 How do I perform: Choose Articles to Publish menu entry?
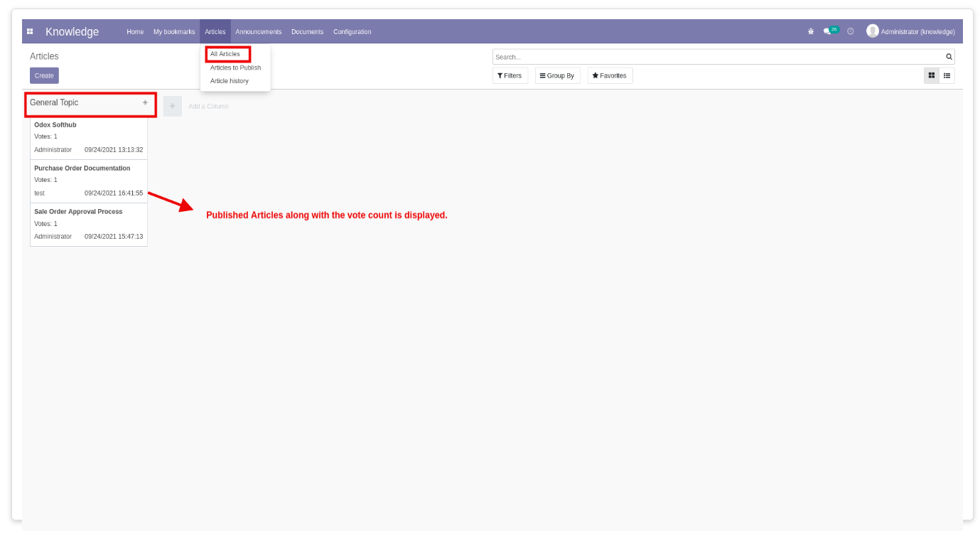click(235, 68)
